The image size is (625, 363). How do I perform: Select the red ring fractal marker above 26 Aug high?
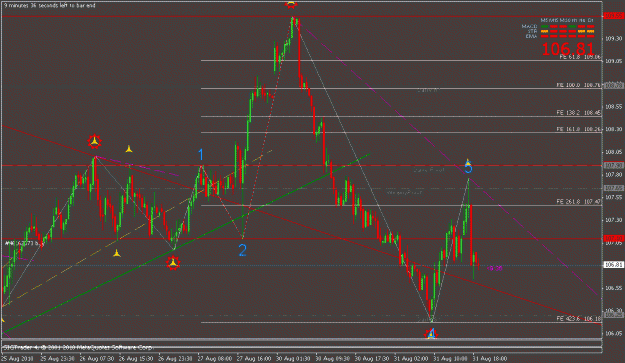click(x=94, y=141)
